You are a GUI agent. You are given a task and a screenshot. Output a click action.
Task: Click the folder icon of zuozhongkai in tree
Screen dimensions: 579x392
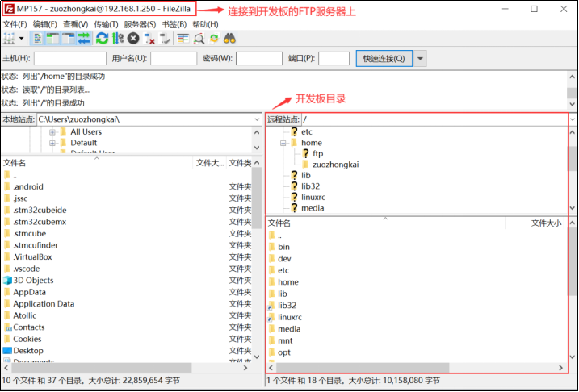pyautogui.click(x=305, y=165)
